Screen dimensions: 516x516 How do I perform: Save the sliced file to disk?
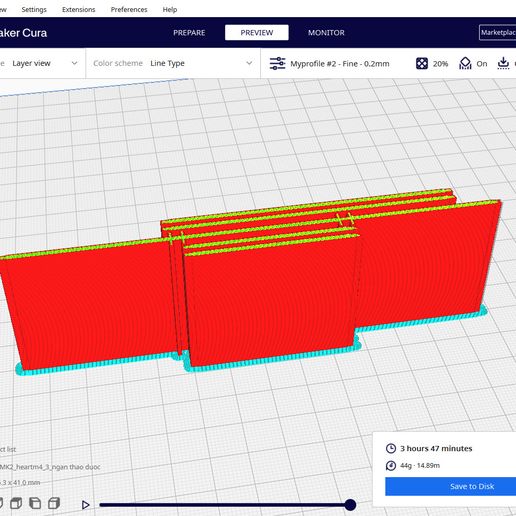tap(450, 486)
